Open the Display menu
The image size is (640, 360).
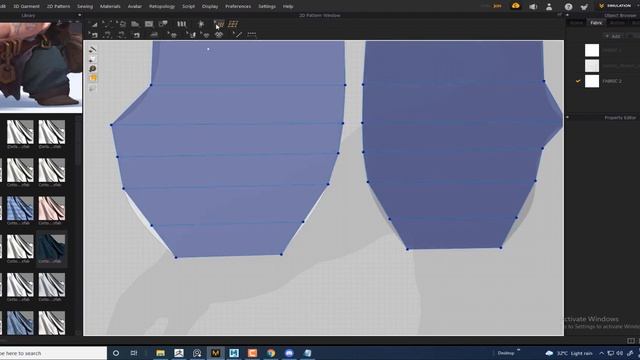pyautogui.click(x=210, y=6)
